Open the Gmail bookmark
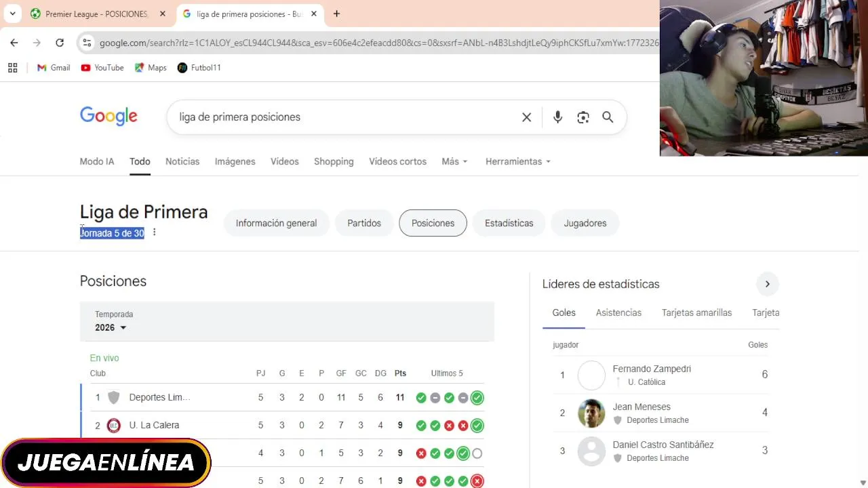868x488 pixels. click(54, 68)
